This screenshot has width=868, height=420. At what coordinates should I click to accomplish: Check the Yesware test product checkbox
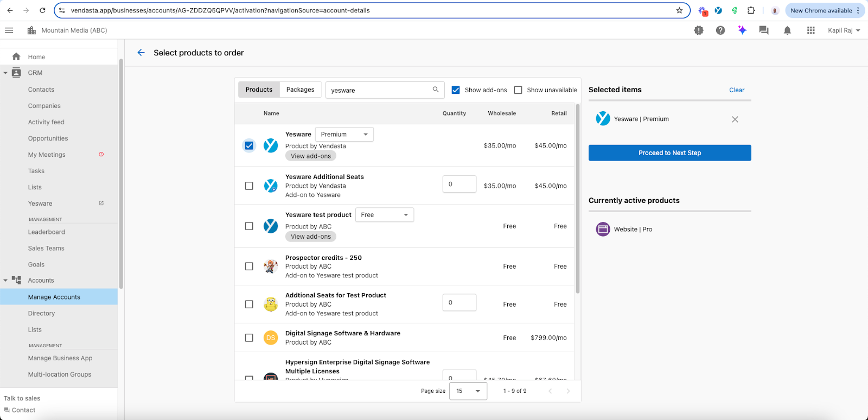249,226
